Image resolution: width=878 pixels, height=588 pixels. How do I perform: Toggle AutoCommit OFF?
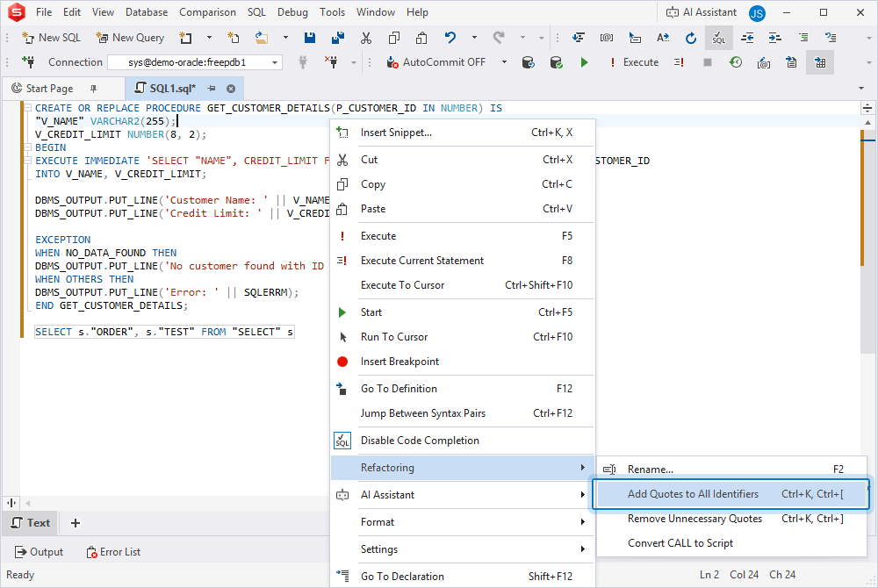[x=436, y=62]
